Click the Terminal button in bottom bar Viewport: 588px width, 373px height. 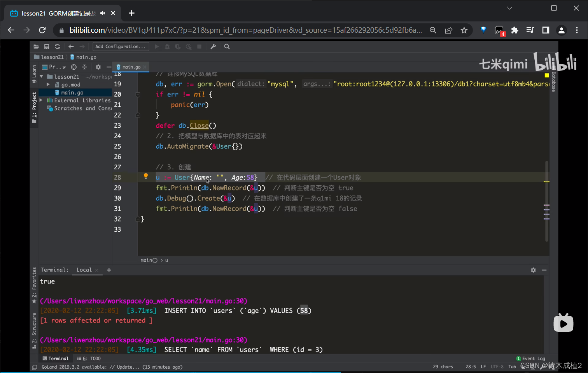click(55, 359)
